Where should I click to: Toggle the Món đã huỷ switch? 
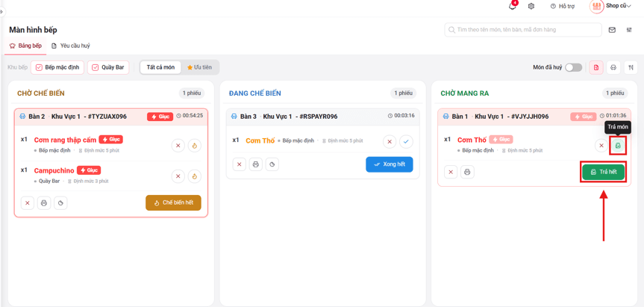pyautogui.click(x=573, y=67)
